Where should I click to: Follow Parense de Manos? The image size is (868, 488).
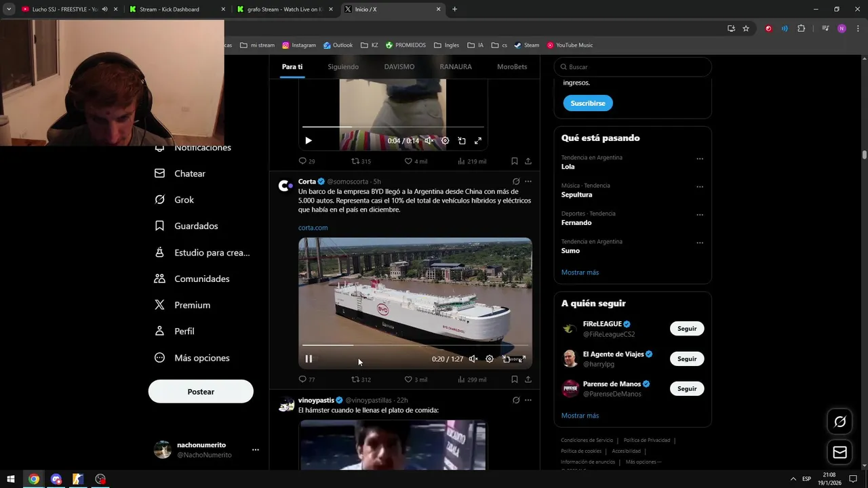687,388
